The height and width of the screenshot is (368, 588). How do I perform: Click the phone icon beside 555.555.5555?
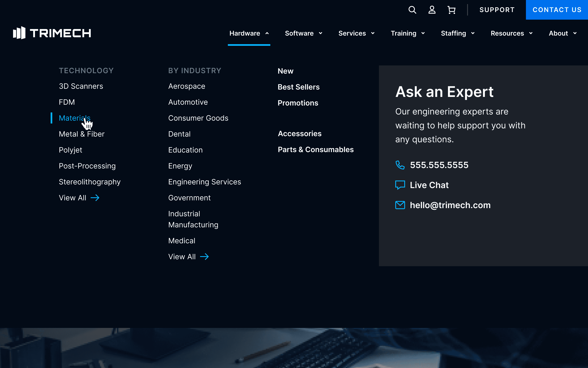(x=400, y=165)
